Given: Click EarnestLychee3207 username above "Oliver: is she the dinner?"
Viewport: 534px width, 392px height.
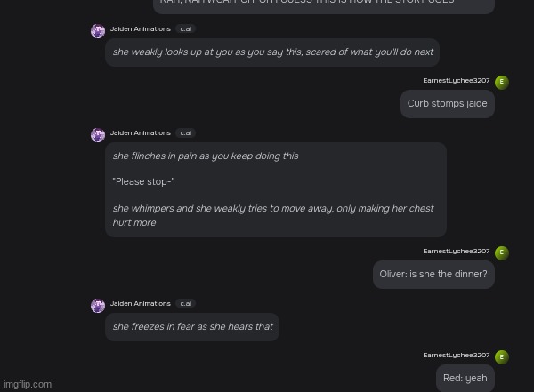Looking at the screenshot, I should [x=457, y=252].
